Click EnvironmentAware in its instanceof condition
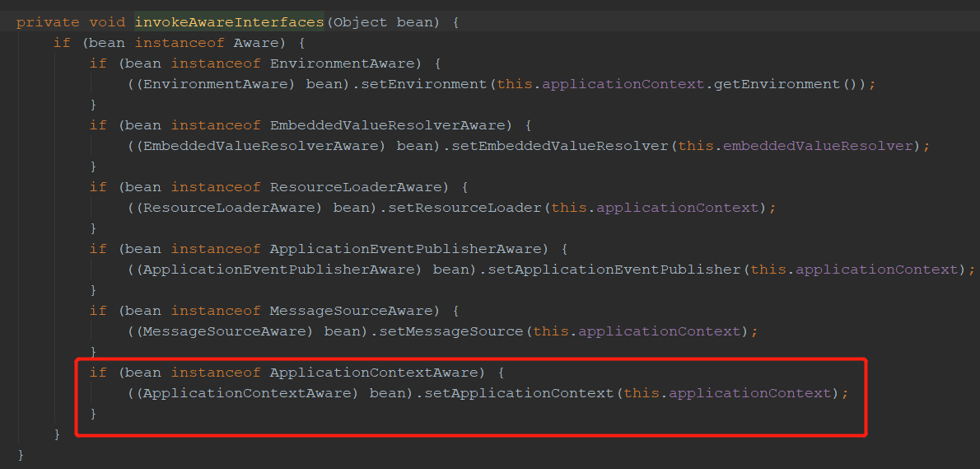The height and width of the screenshot is (469, 980). click(343, 63)
